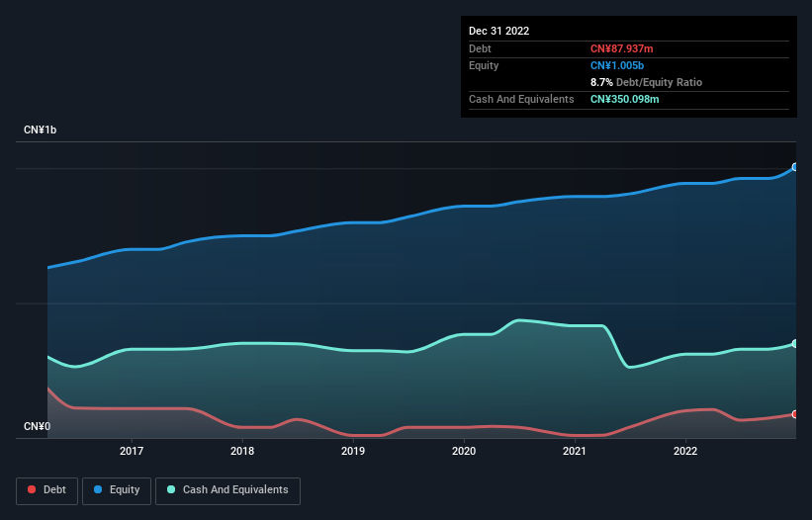
Task: Toggle the Equity legend button
Action: (117, 490)
